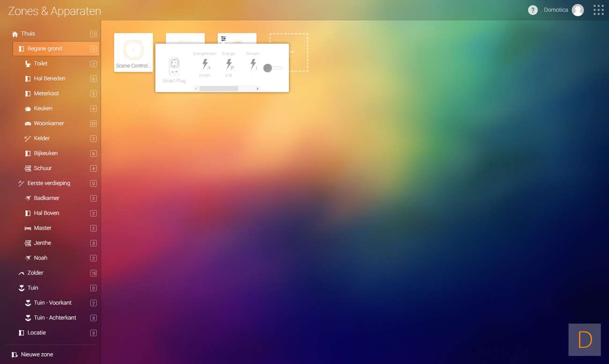
Task: Click the Stroom current lightning icon
Action: (x=253, y=64)
